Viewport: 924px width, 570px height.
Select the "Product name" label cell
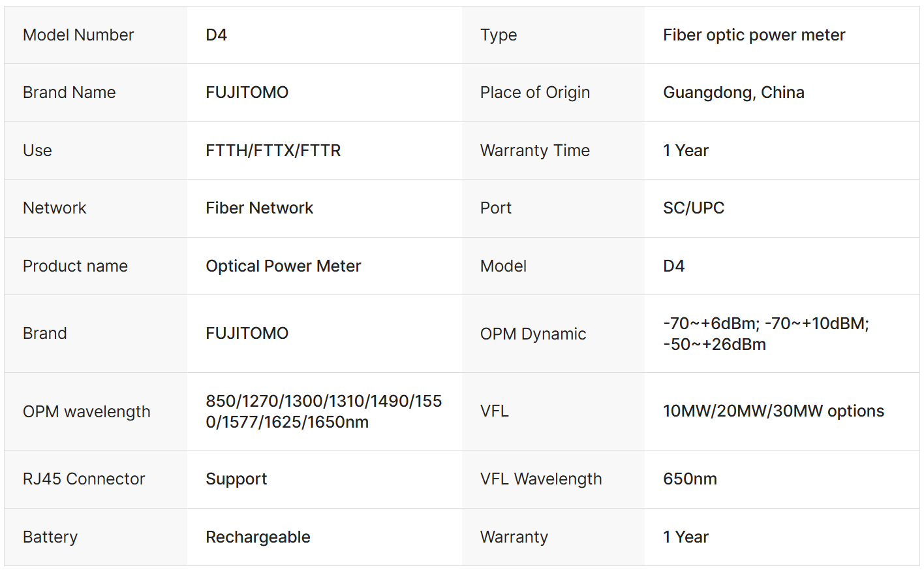pyautogui.click(x=75, y=266)
